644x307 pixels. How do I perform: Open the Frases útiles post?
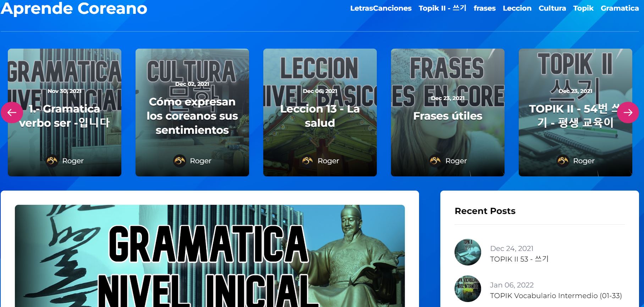pyautogui.click(x=448, y=116)
